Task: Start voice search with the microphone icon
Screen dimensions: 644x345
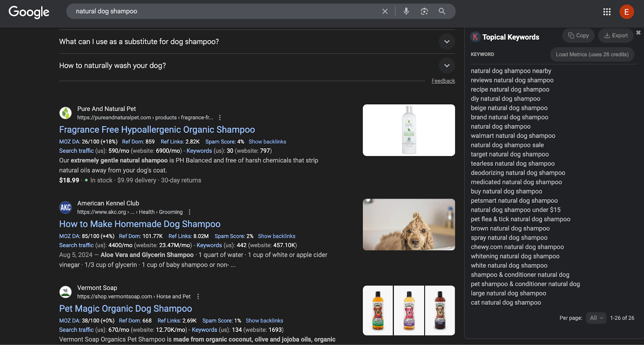Action: 406,11
